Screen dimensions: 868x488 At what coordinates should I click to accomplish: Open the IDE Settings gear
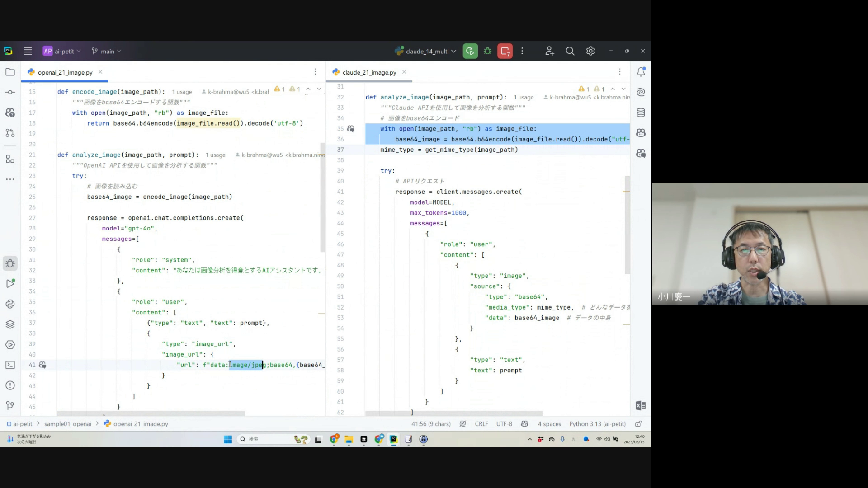point(590,51)
